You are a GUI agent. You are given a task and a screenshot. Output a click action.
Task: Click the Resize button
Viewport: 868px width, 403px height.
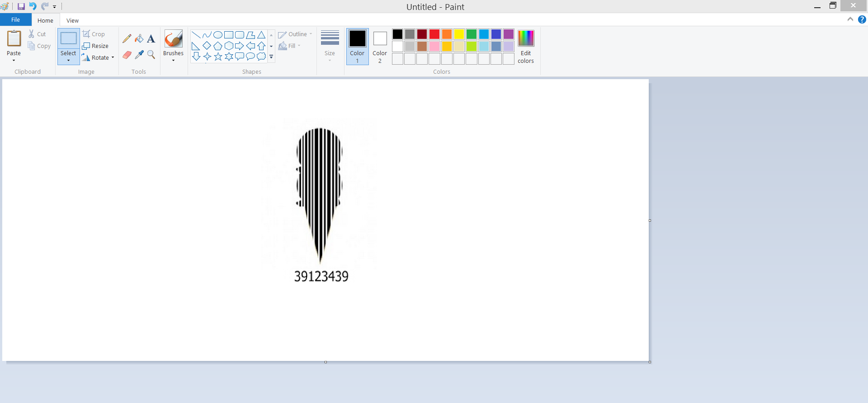[x=95, y=46]
